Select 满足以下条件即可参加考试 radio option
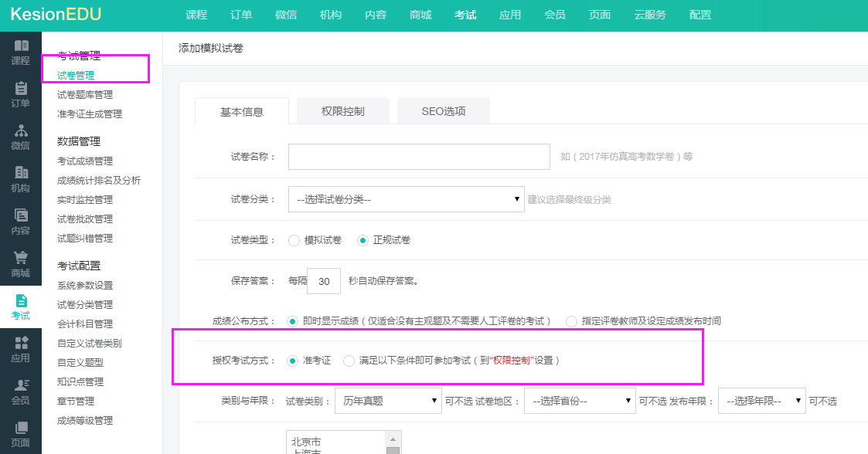868x454 pixels. pyautogui.click(x=349, y=361)
